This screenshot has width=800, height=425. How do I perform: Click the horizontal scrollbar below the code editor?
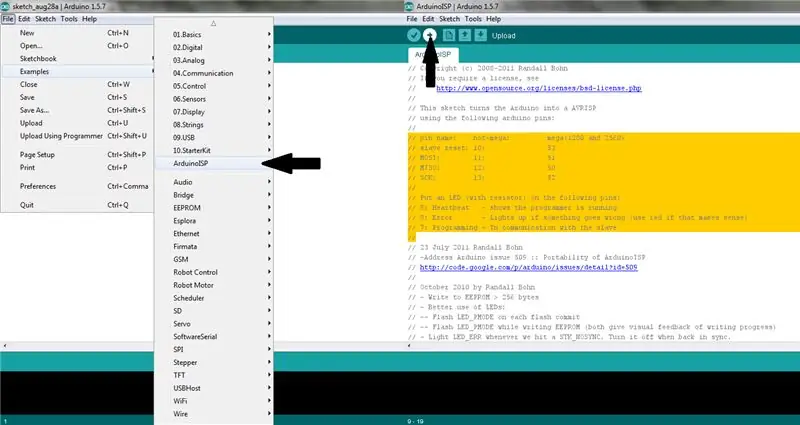(x=602, y=346)
